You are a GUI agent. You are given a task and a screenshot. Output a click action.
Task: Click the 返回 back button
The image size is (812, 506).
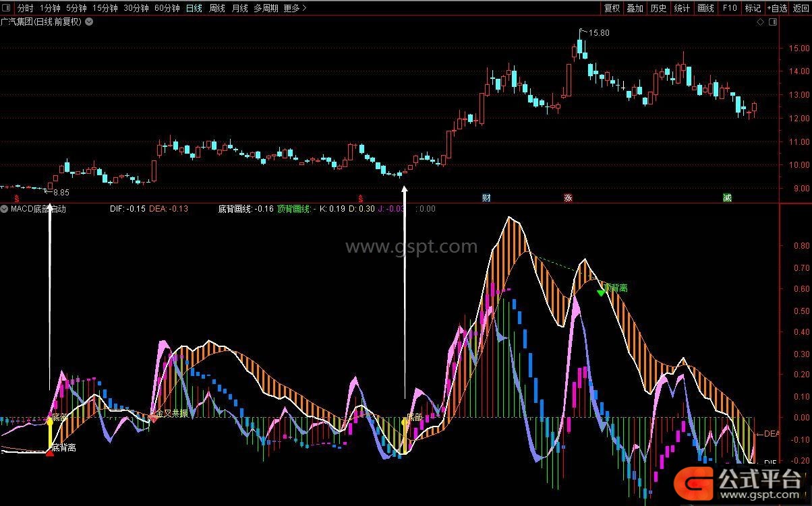(x=801, y=8)
